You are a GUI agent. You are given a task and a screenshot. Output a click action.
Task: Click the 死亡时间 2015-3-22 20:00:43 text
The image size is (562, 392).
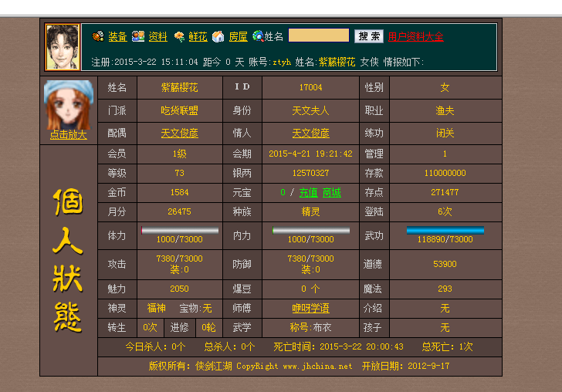point(338,346)
